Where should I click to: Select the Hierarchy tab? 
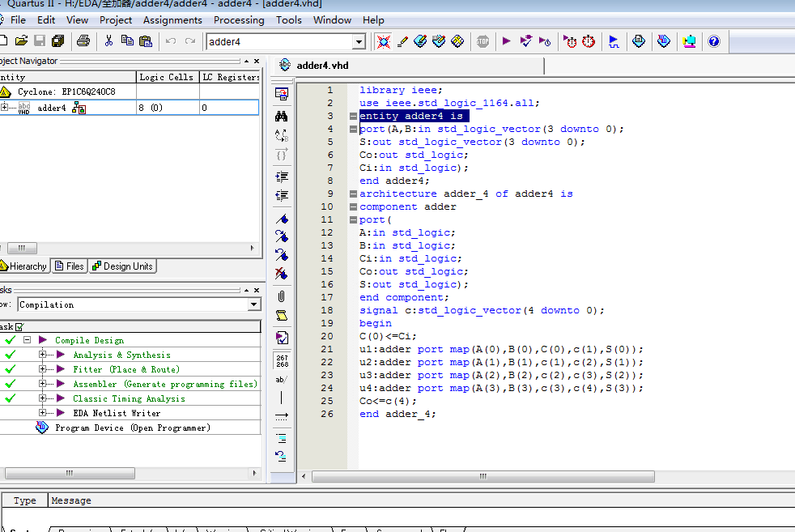point(23,266)
